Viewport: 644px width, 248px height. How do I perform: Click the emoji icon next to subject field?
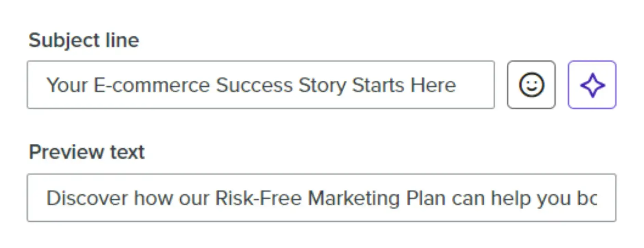[x=532, y=85]
